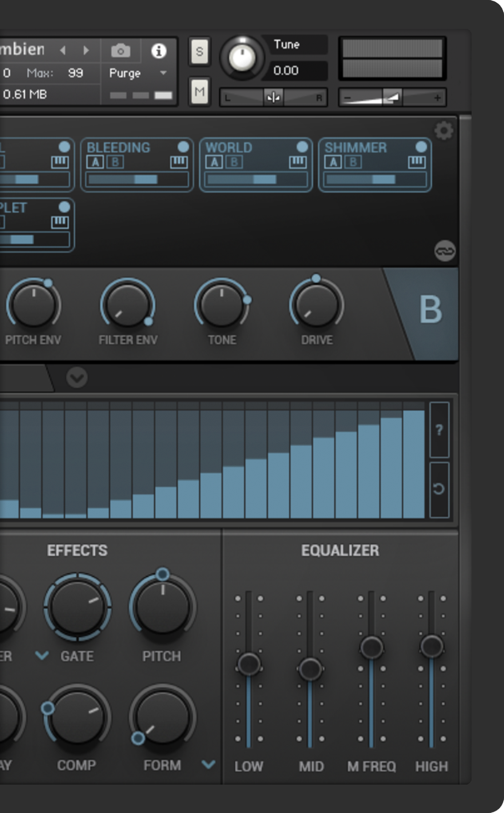The height and width of the screenshot is (813, 504).
Task: Click keyboard icon on PLET slot
Action: 60,222
